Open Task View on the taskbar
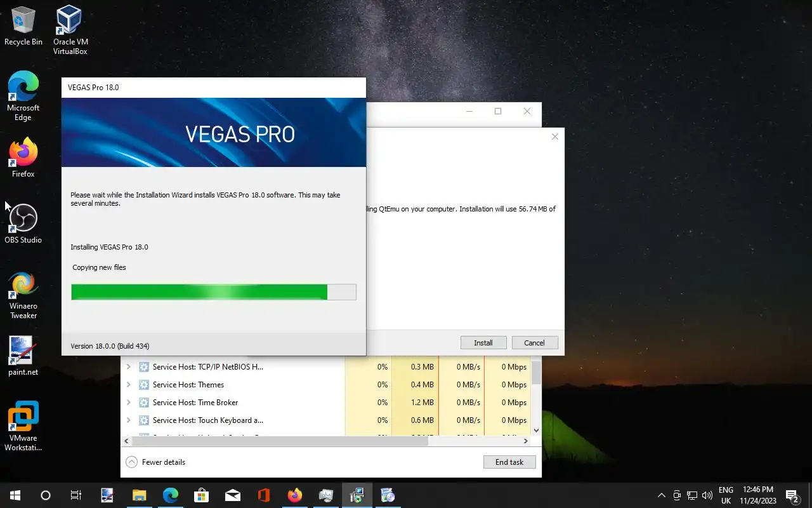Viewport: 812px width, 508px height. [x=76, y=495]
